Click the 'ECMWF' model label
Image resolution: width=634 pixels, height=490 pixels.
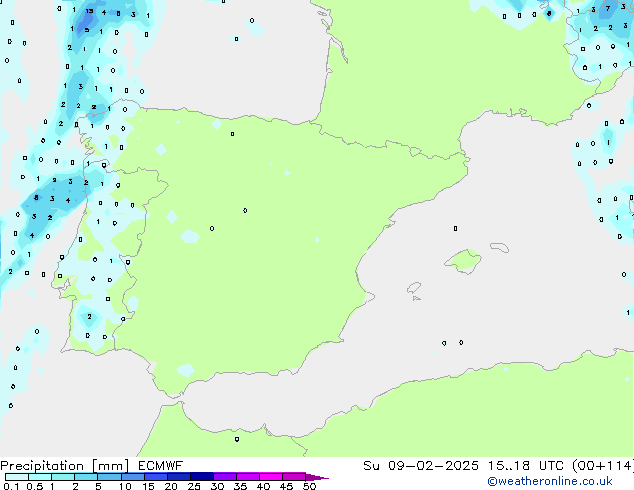(161, 466)
